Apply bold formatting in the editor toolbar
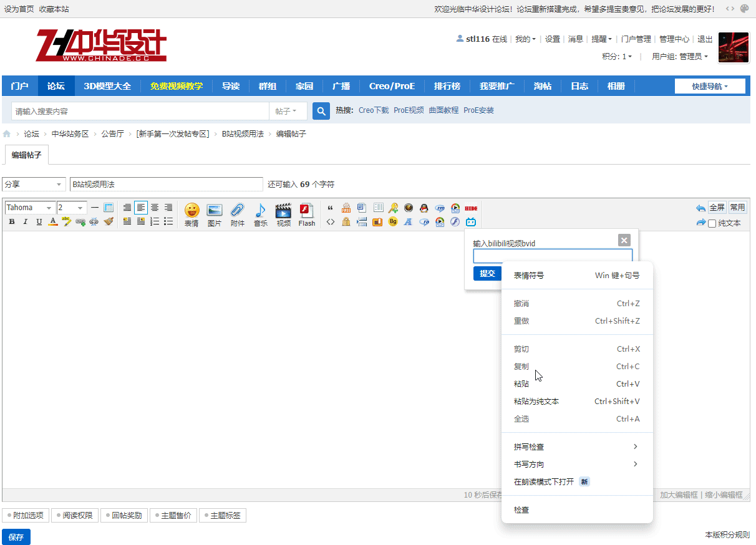 pyautogui.click(x=12, y=221)
